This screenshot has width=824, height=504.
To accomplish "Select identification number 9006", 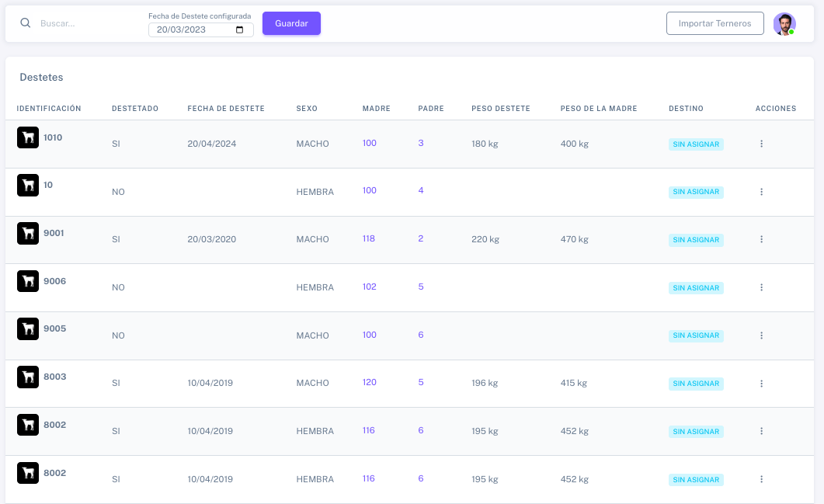I will point(54,281).
